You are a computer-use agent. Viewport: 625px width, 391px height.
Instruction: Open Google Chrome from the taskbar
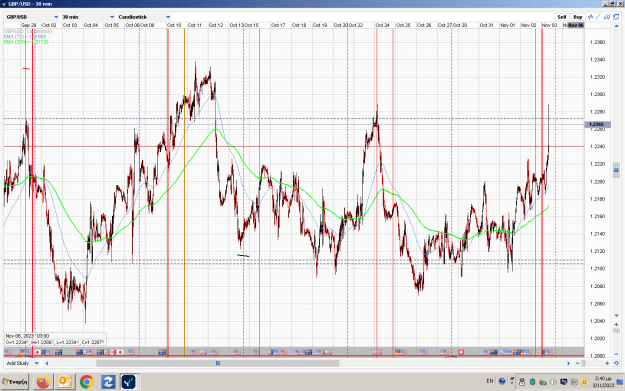pos(86,382)
